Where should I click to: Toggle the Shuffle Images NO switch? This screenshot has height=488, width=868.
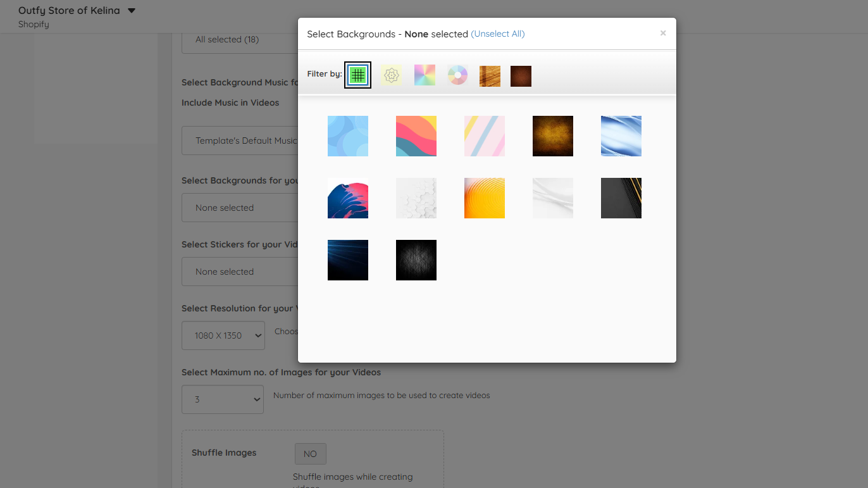(x=310, y=454)
